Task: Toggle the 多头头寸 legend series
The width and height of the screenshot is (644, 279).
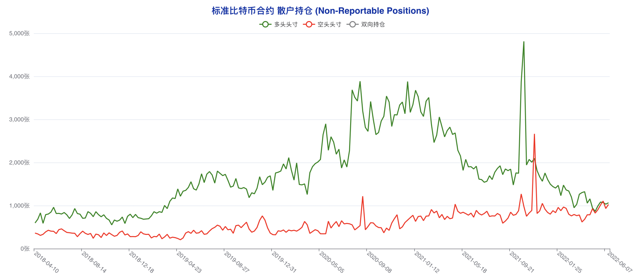Action: pos(279,24)
